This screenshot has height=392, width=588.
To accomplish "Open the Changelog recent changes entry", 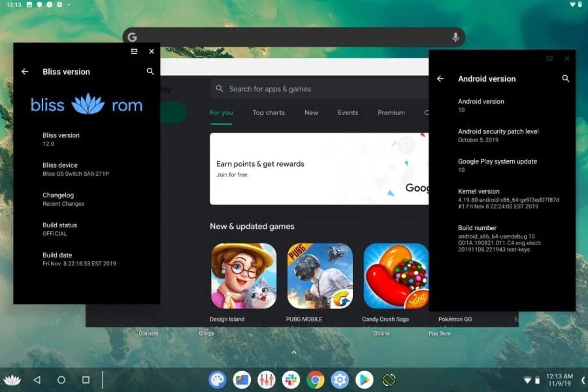I will coord(63,199).
